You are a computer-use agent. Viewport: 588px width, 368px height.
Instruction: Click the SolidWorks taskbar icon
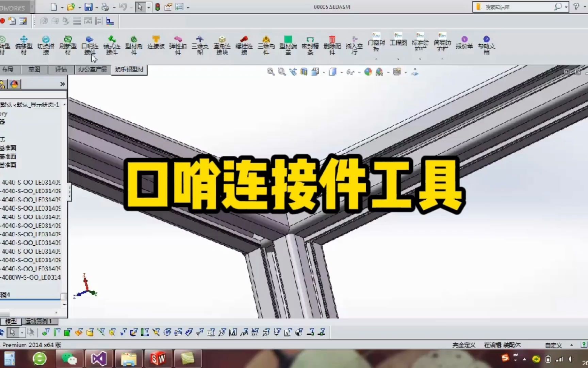(158, 359)
